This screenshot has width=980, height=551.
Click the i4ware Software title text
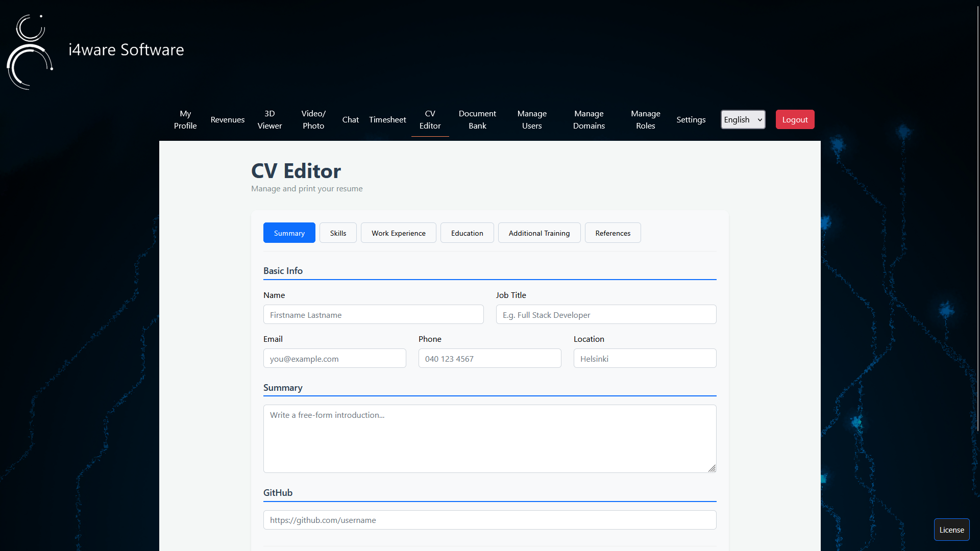click(127, 49)
